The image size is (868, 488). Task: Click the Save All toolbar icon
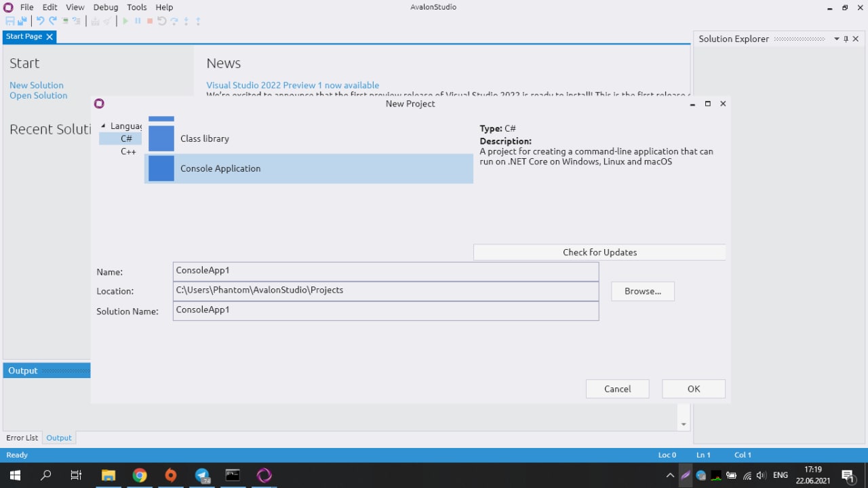[22, 21]
